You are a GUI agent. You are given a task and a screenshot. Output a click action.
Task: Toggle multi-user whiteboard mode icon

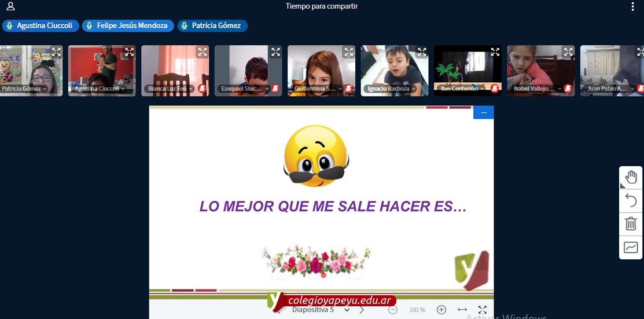(x=631, y=248)
